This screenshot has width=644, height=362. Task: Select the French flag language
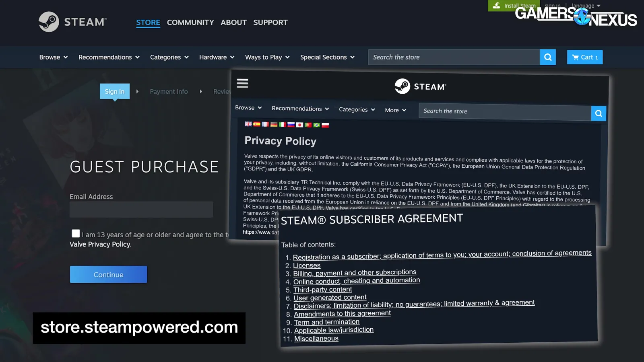coord(265,124)
